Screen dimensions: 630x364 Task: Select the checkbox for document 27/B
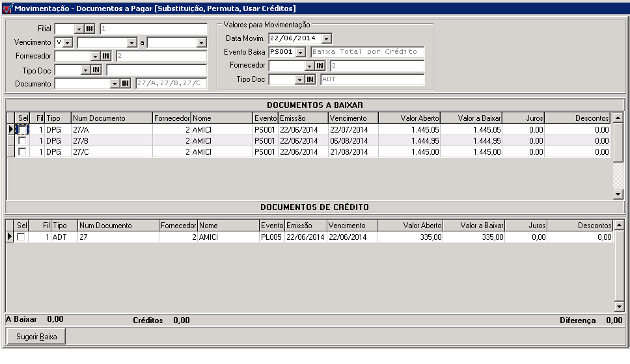click(23, 140)
